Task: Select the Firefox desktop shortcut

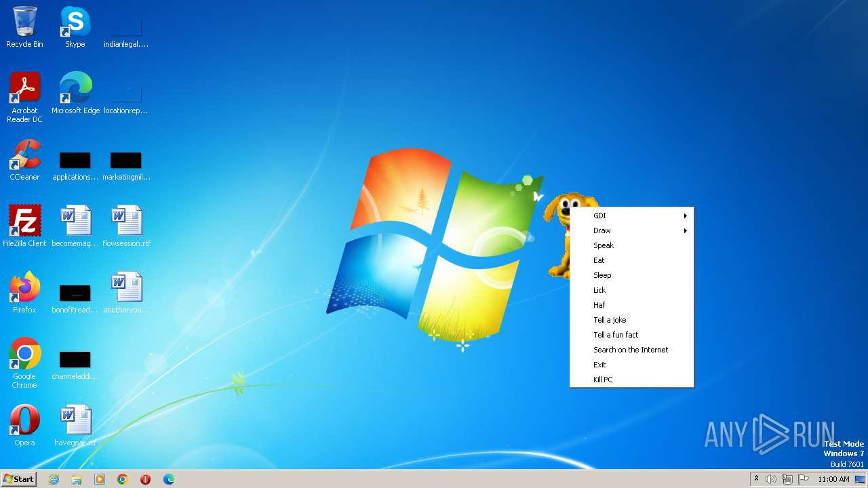Action: pyautogui.click(x=24, y=293)
